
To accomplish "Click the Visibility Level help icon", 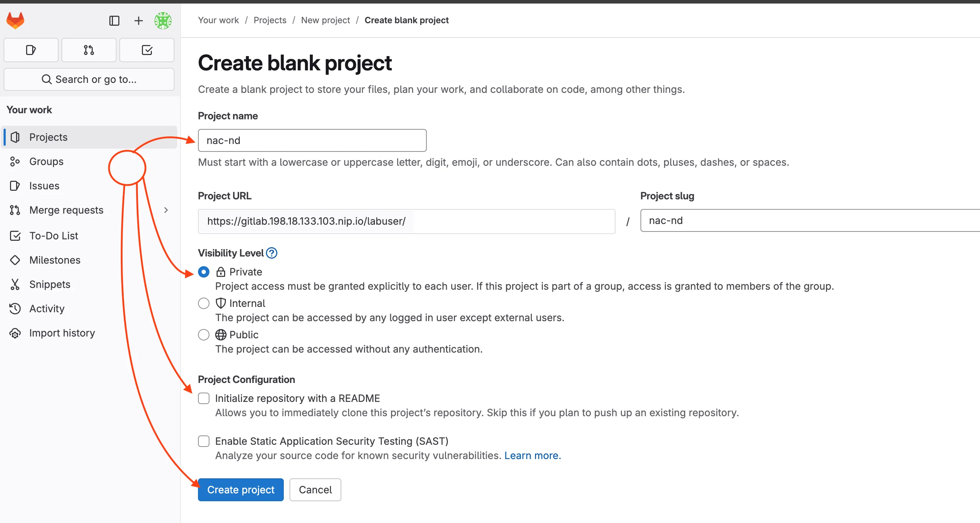I will coord(272,253).
